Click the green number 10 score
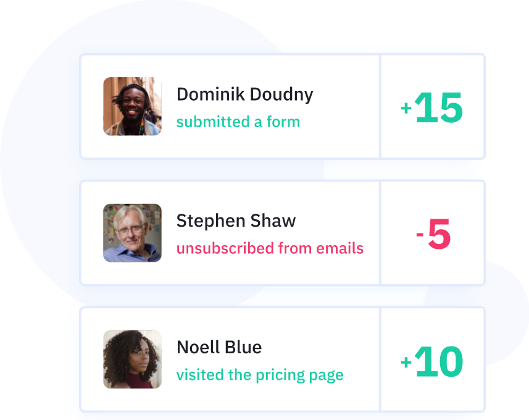Screen dimensions: 529x420 pyautogui.click(x=439, y=361)
